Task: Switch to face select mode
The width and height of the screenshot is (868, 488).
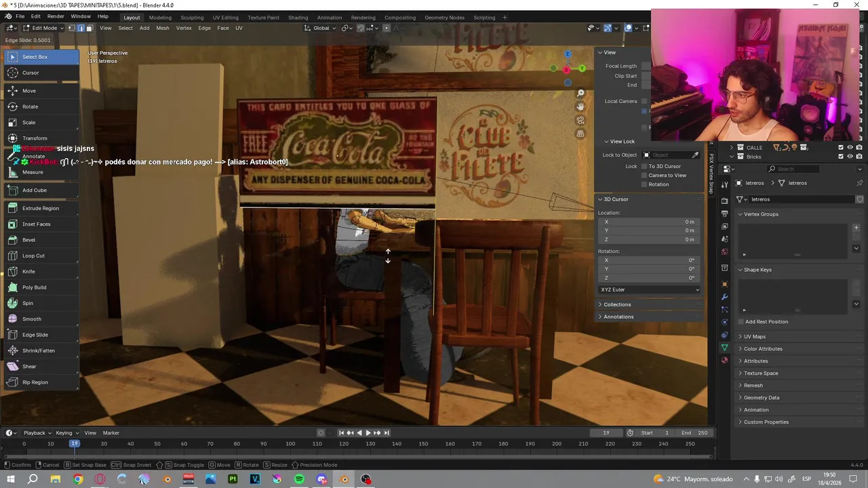Action: pos(89,28)
